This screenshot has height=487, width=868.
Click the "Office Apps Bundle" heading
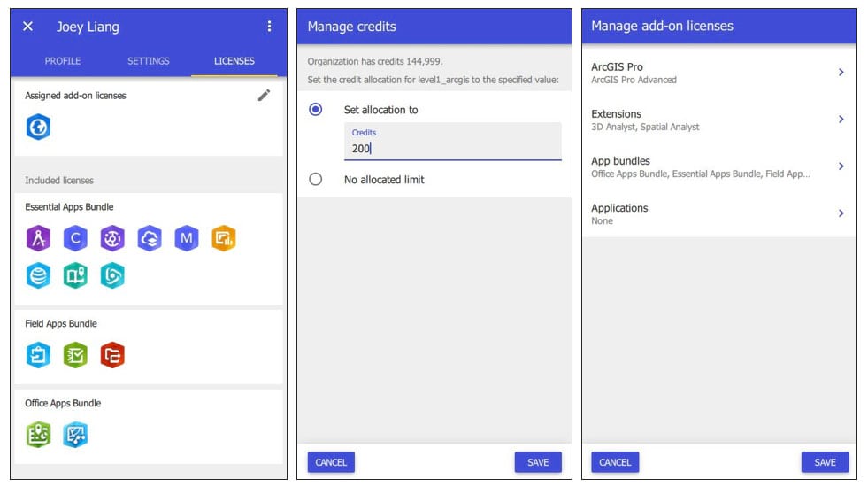click(x=63, y=404)
